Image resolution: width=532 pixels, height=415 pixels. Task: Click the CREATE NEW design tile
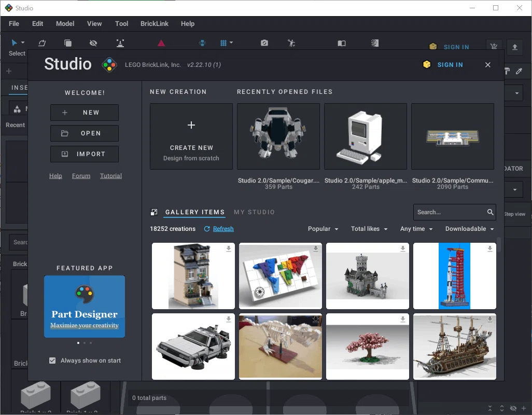(191, 136)
